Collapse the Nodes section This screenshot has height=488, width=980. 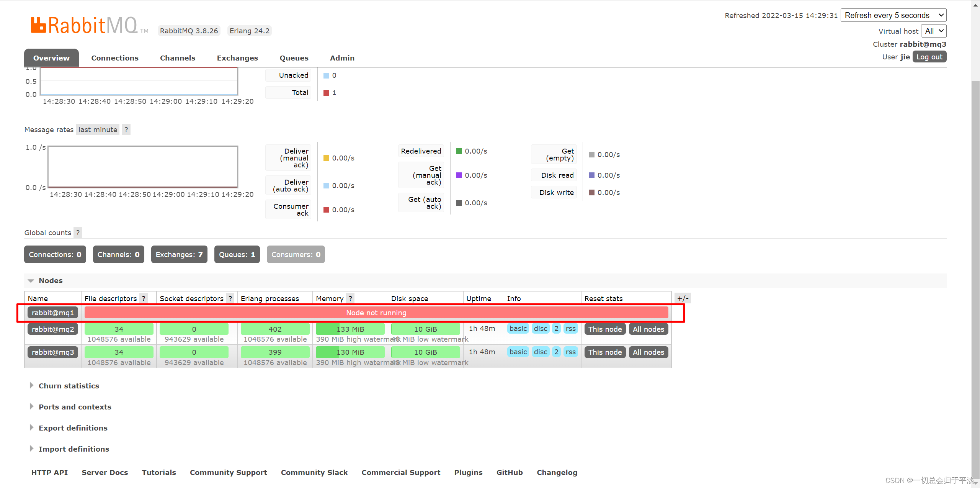50,281
